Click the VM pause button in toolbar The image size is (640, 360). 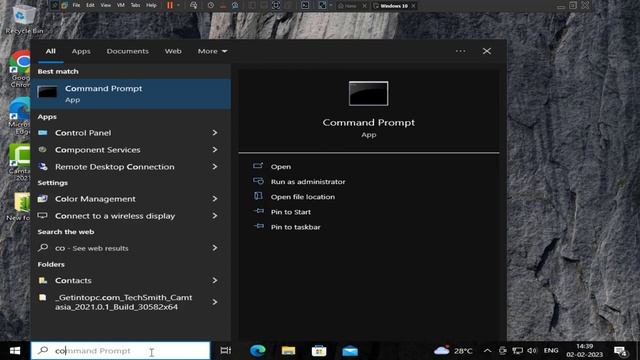[170, 5]
